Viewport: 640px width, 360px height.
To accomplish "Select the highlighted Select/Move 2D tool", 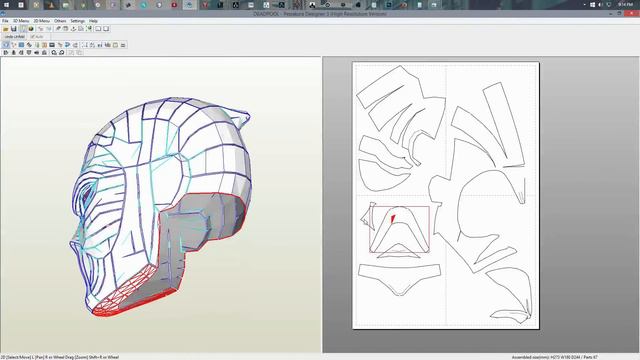I will point(6,45).
